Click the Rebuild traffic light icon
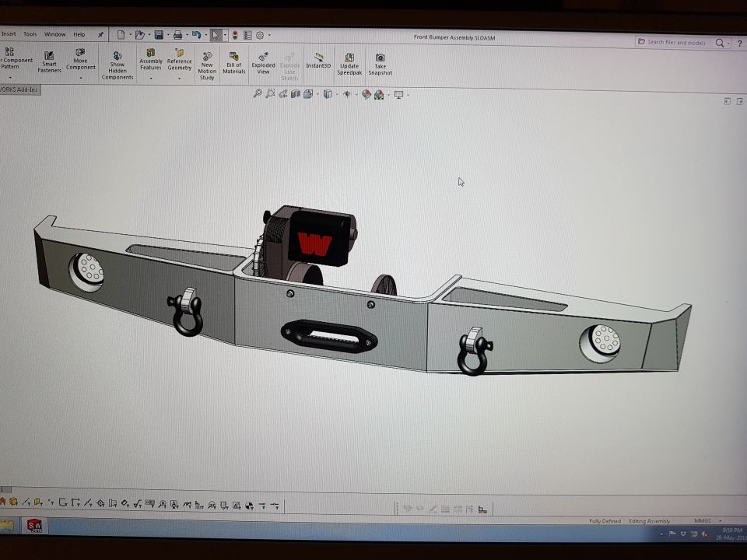Screen dimensions: 747x560 (235, 35)
